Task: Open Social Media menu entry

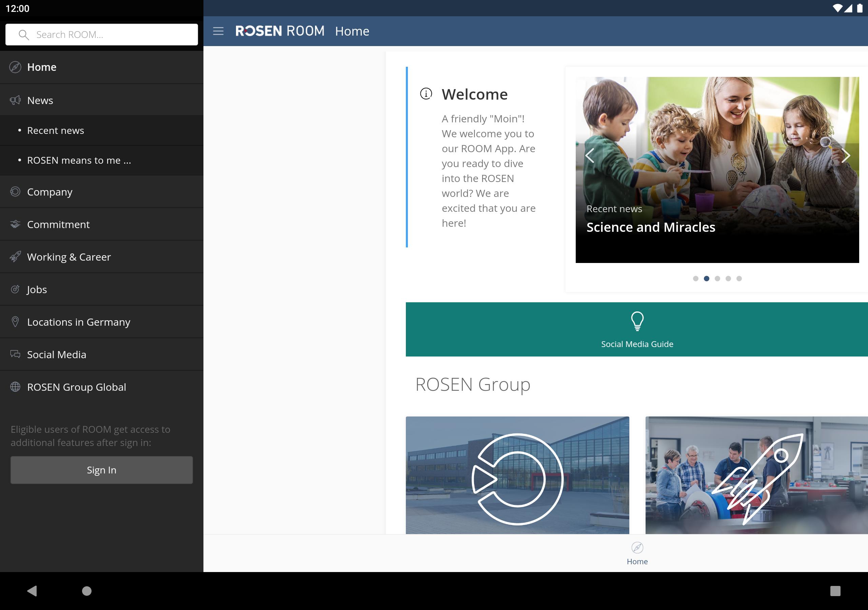Action: tap(102, 354)
